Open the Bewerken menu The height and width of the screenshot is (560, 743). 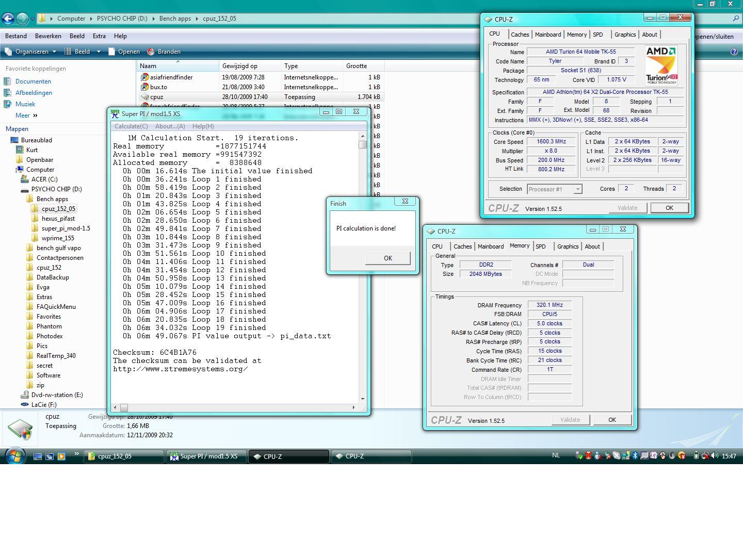point(48,36)
